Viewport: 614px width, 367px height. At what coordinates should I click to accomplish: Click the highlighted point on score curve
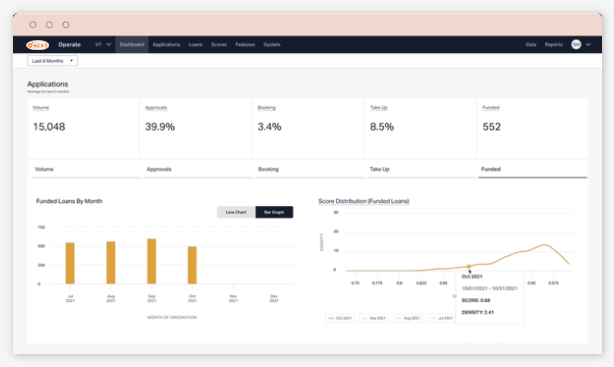click(x=469, y=266)
